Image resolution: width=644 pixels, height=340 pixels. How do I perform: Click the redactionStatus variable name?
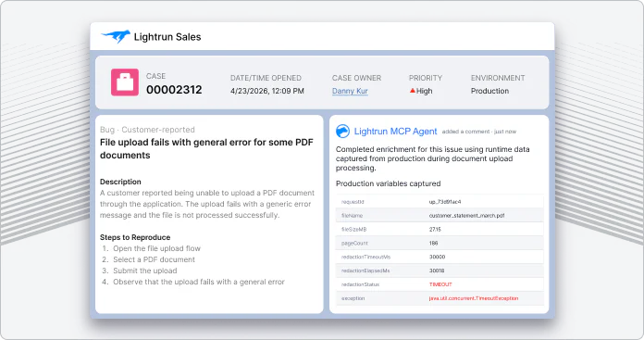[x=360, y=284]
